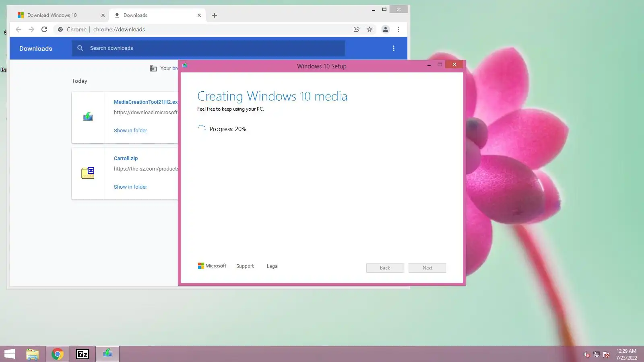
Task: Go back in Chrome browser
Action: [19, 29]
